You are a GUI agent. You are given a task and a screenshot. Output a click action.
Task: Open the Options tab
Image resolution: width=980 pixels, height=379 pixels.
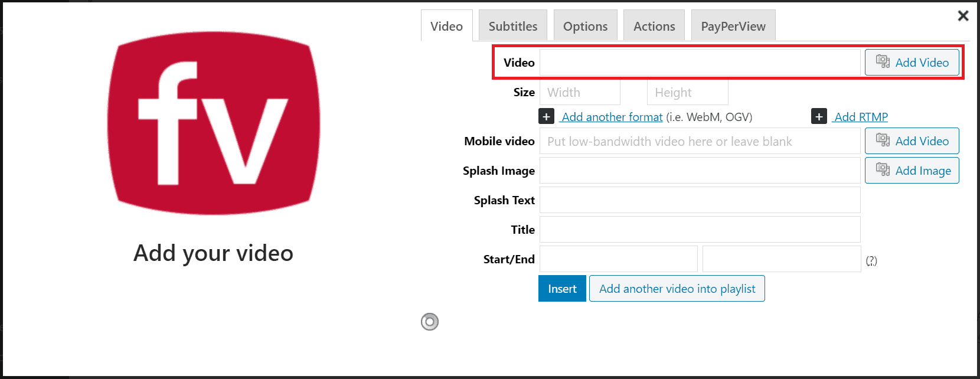[585, 26]
